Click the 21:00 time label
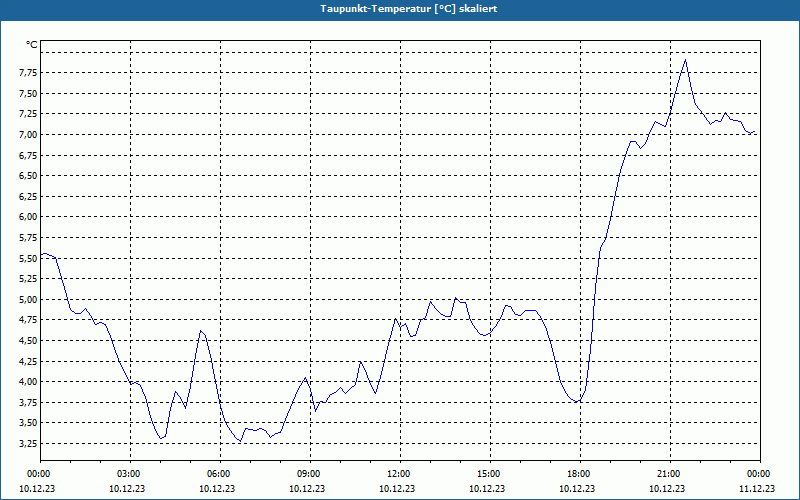The width and height of the screenshot is (800, 500). [670, 474]
